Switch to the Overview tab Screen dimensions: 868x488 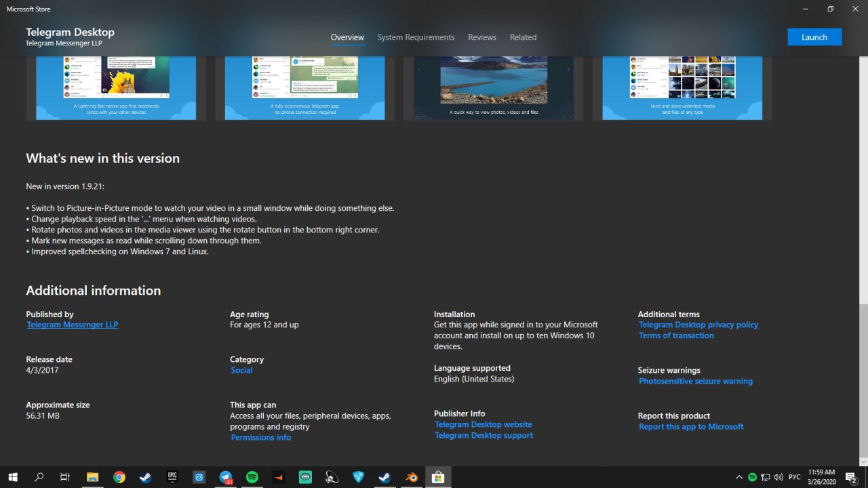tap(347, 37)
